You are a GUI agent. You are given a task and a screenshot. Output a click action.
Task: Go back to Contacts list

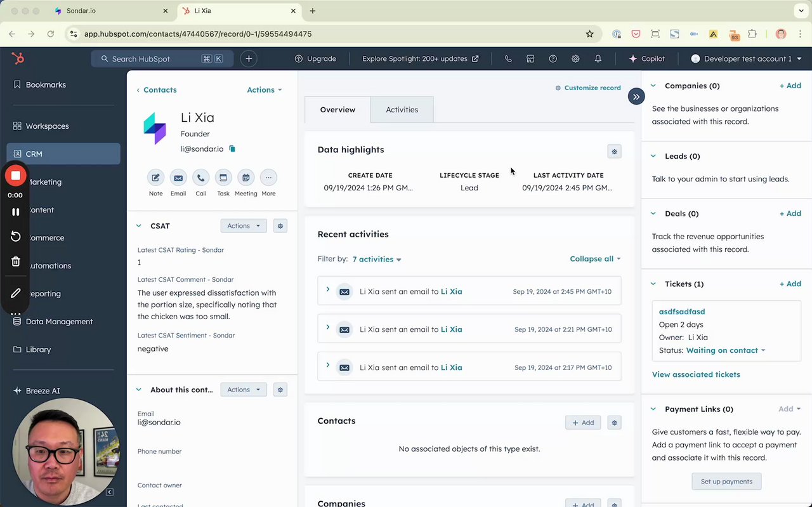tap(157, 90)
